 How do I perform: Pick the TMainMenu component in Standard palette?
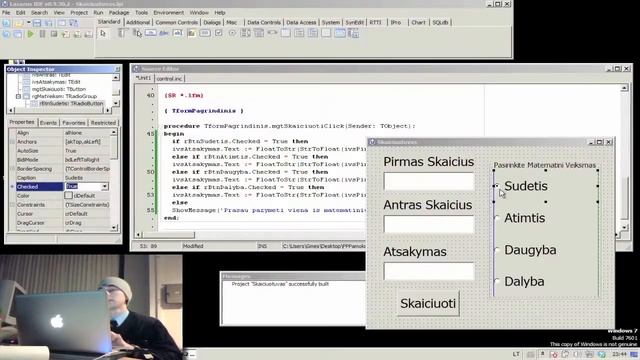[123, 33]
